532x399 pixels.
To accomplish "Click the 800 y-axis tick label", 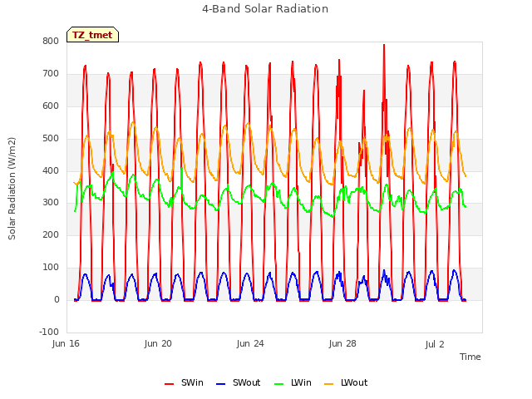I will click(51, 41).
